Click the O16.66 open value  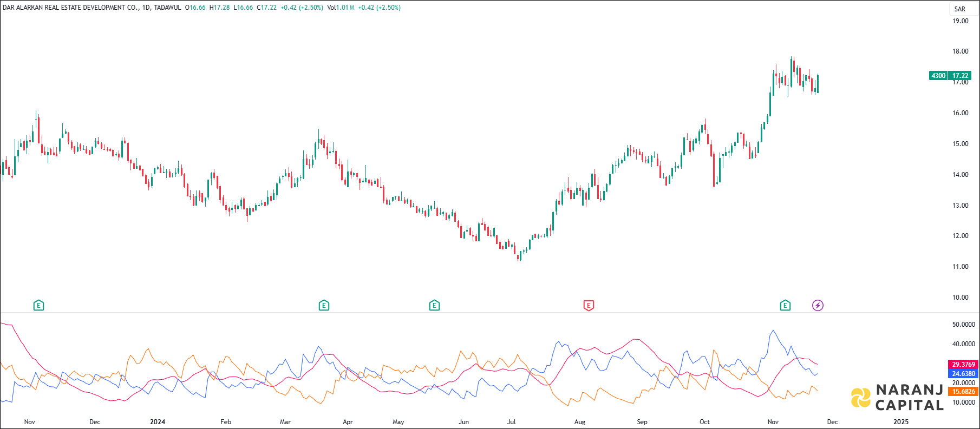(x=195, y=8)
